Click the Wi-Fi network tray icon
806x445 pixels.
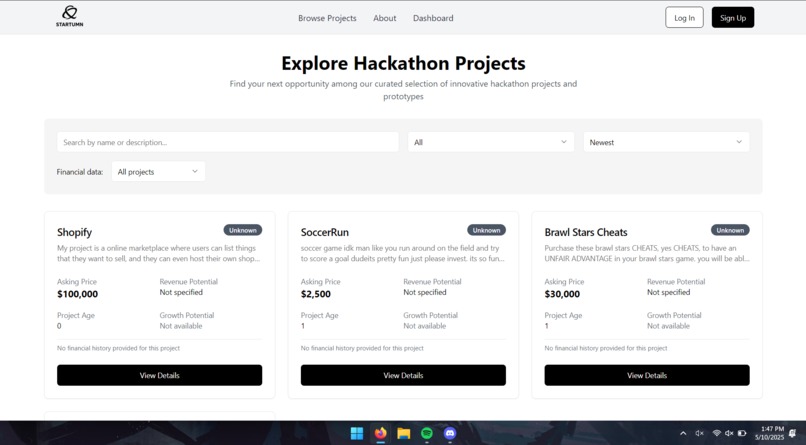(717, 433)
